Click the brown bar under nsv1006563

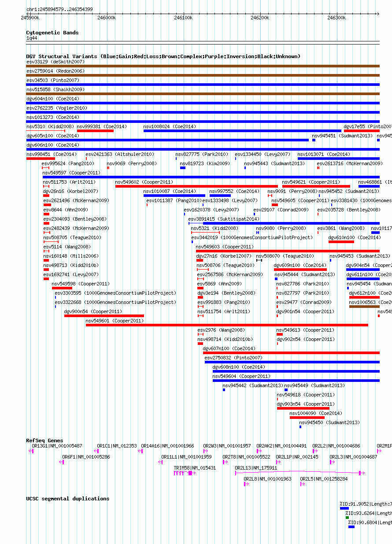pos(364,307)
